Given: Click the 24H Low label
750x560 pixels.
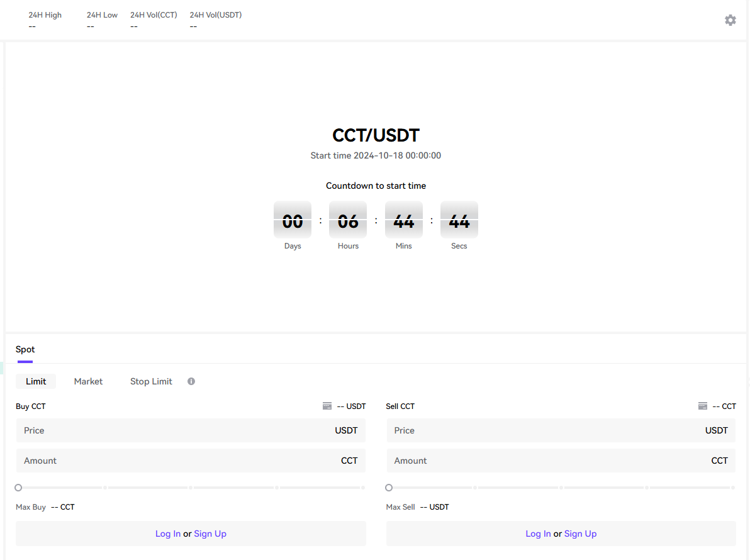Looking at the screenshot, I should [x=102, y=15].
